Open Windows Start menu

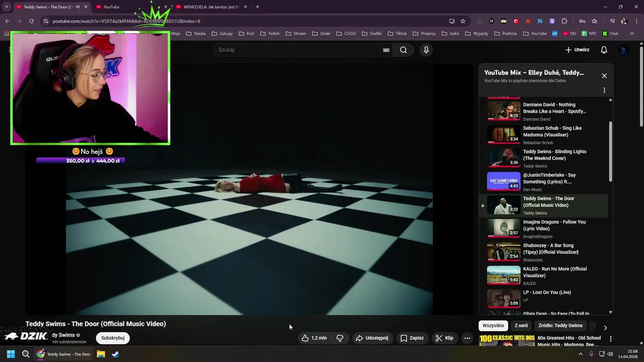11,354
